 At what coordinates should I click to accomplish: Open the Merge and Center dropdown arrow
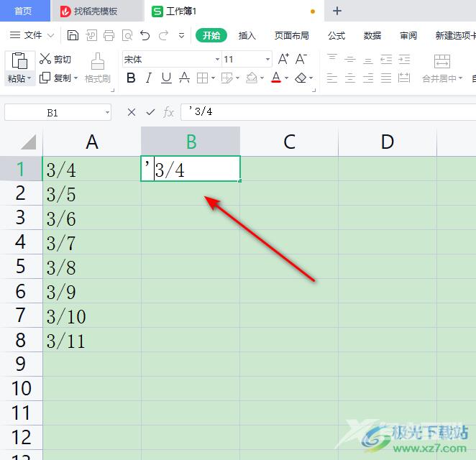click(460, 78)
